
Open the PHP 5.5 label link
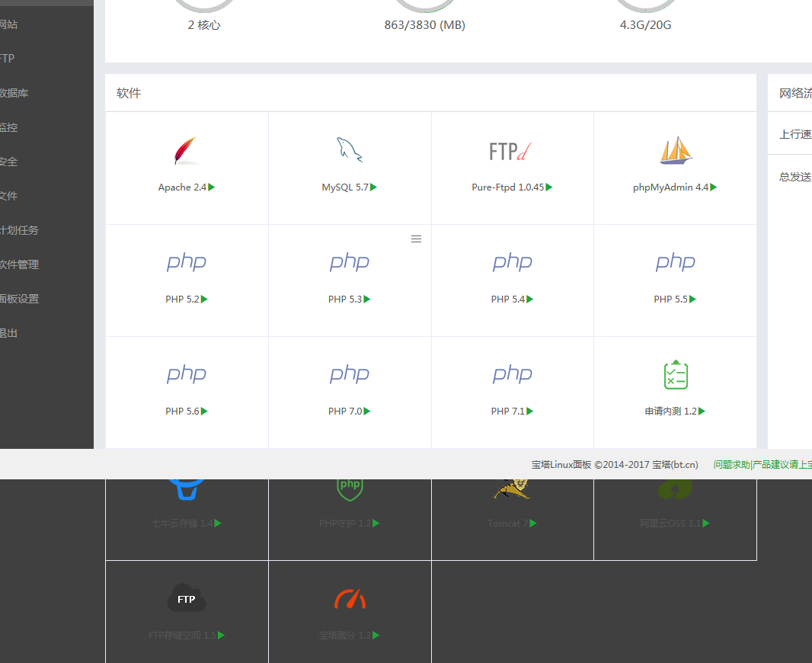[670, 299]
